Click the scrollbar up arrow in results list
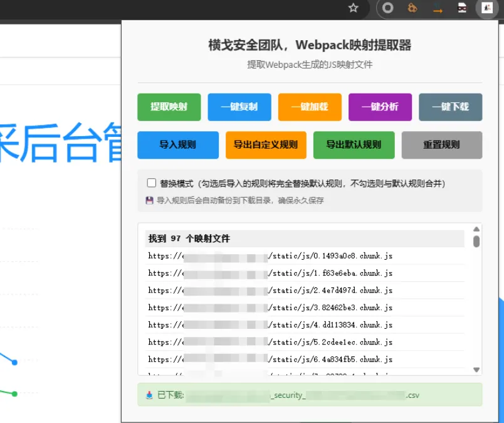 476,229
